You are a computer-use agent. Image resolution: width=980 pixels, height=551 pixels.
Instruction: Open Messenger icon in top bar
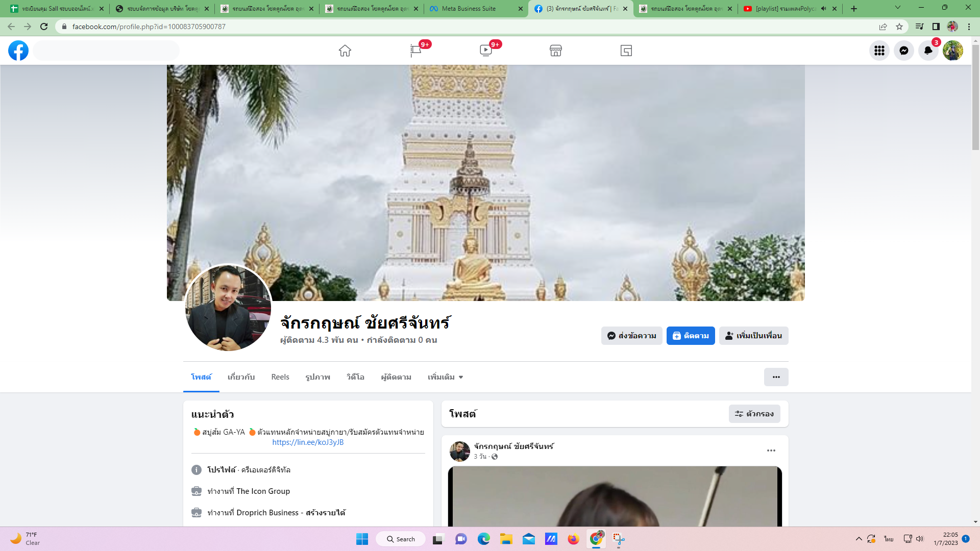pos(903,51)
